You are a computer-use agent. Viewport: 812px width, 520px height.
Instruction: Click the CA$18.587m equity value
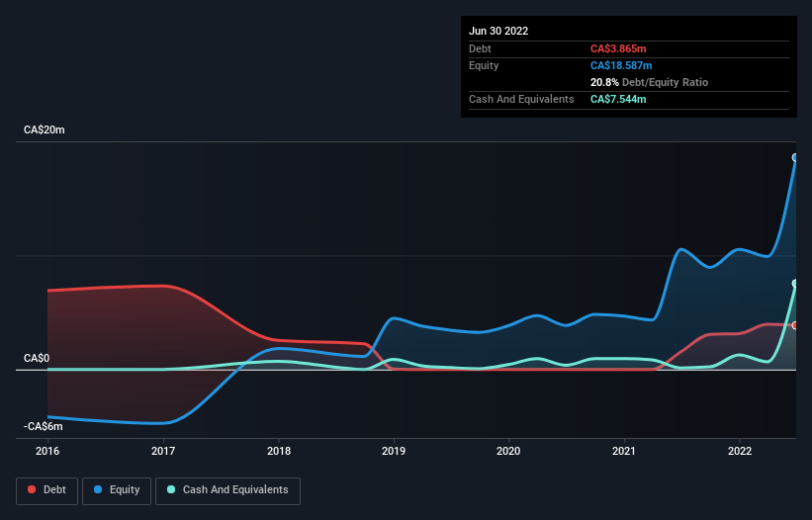pos(621,65)
